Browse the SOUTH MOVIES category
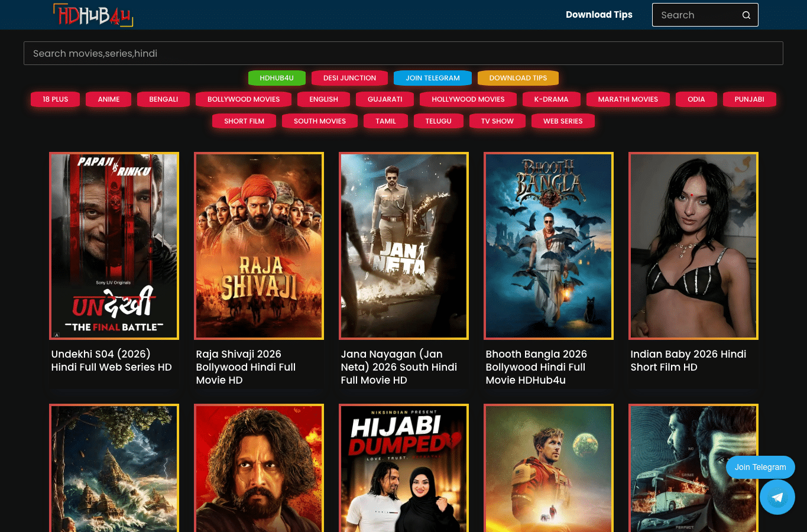 [320, 121]
